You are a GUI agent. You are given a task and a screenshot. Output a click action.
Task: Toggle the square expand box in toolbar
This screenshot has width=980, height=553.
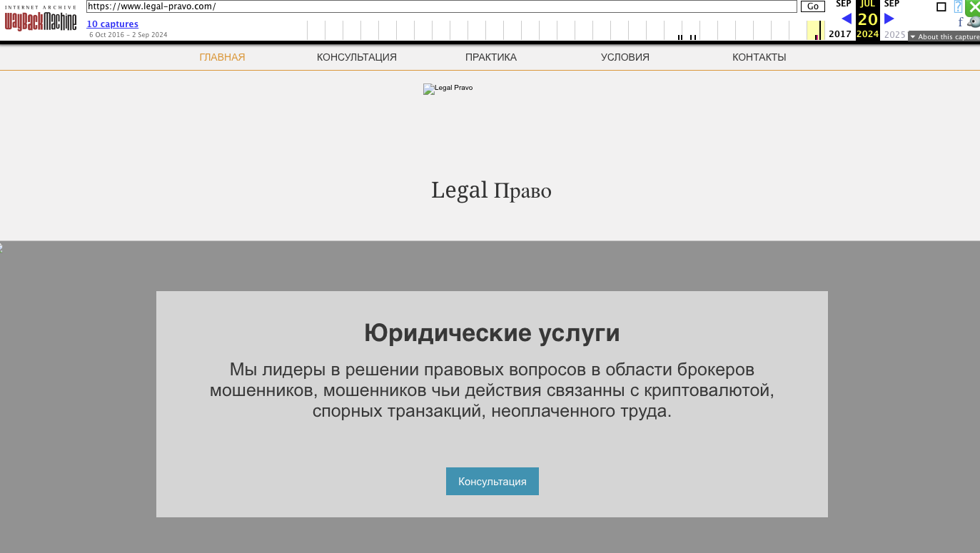pyautogui.click(x=941, y=7)
